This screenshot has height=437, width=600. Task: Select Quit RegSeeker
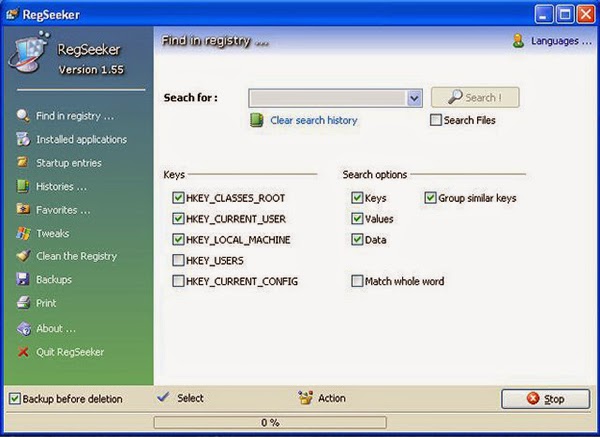(x=70, y=352)
